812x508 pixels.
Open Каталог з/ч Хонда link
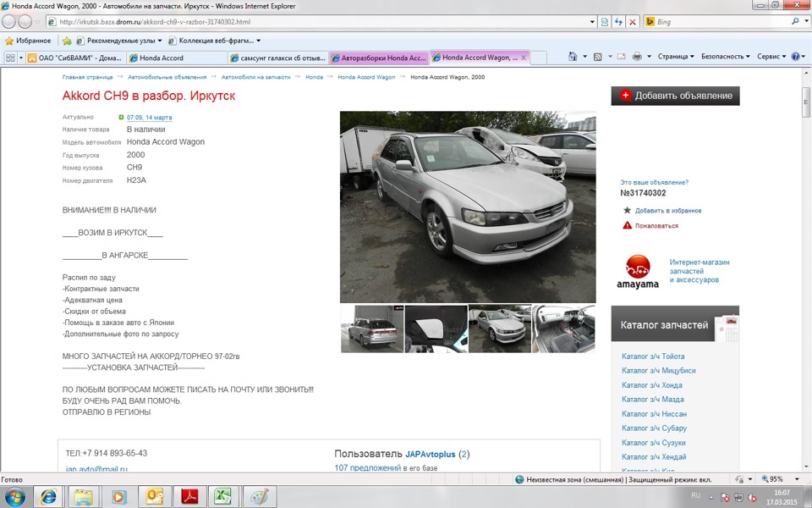[651, 385]
